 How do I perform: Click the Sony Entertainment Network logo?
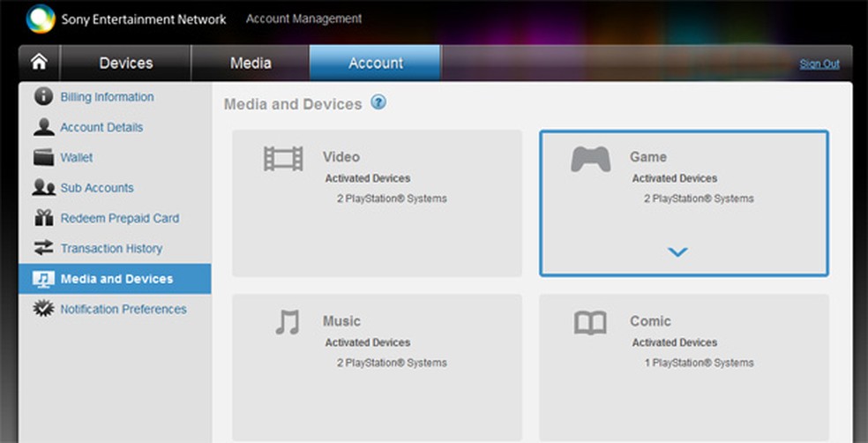[41, 19]
